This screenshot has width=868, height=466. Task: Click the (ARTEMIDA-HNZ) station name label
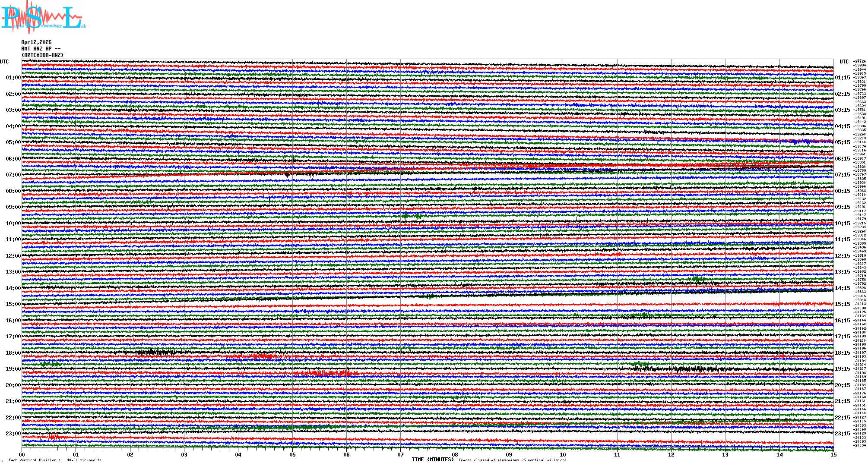coord(42,55)
